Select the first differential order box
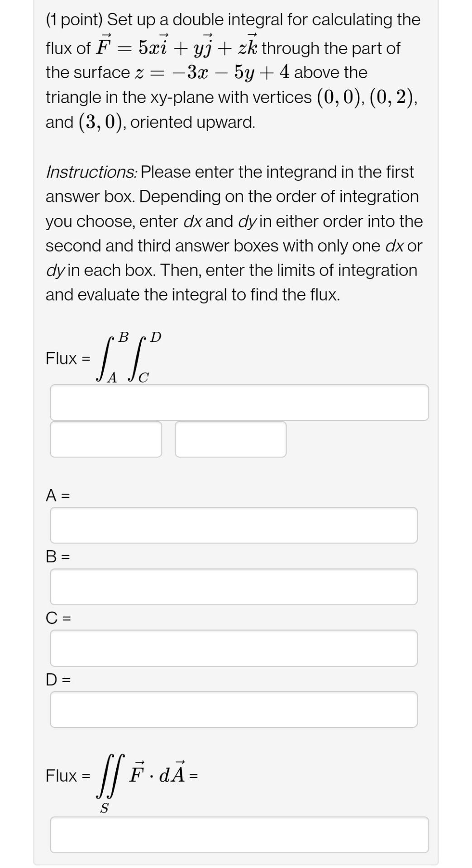The image size is (472, 868). point(107,439)
